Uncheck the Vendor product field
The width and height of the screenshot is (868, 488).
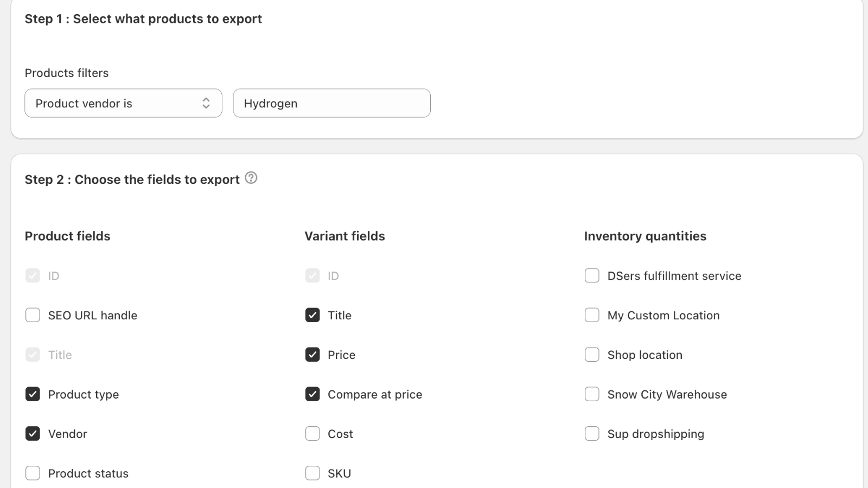33,434
